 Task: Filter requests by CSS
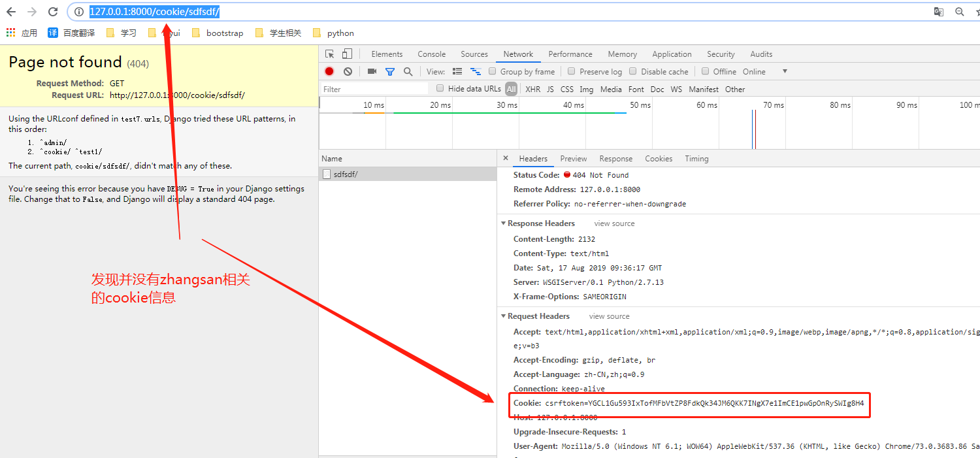(567, 89)
